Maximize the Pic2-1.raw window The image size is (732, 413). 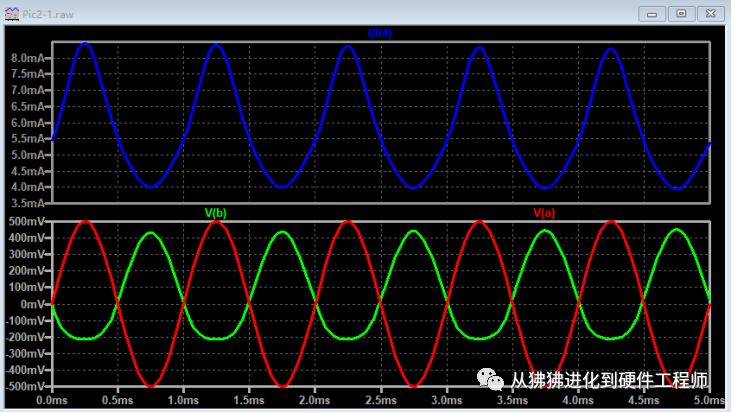tap(682, 14)
